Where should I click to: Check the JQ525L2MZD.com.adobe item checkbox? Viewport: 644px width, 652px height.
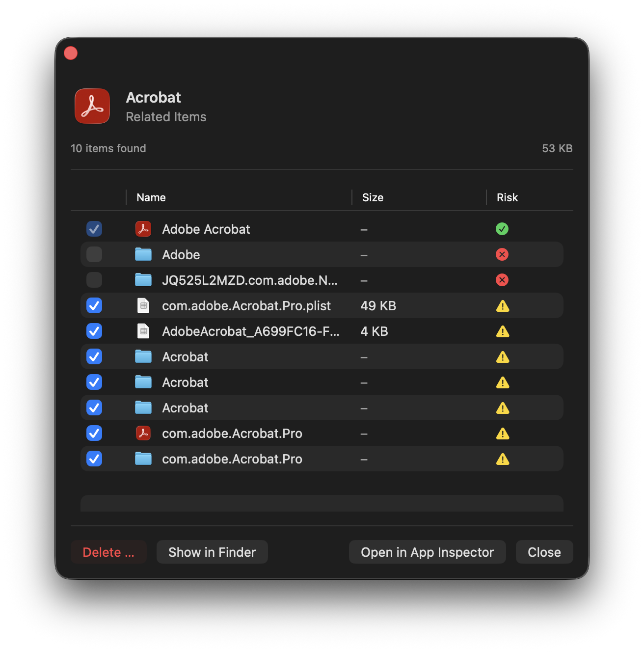(x=94, y=280)
